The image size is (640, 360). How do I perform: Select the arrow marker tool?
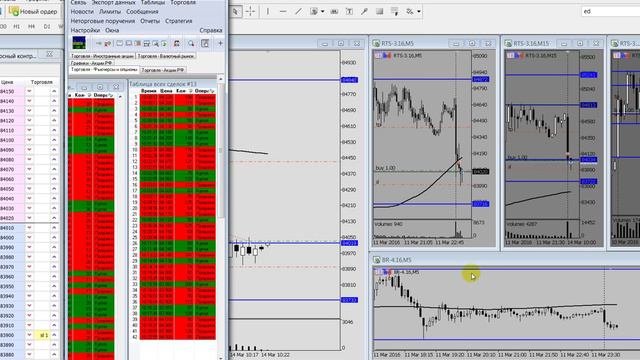[x=364, y=11]
